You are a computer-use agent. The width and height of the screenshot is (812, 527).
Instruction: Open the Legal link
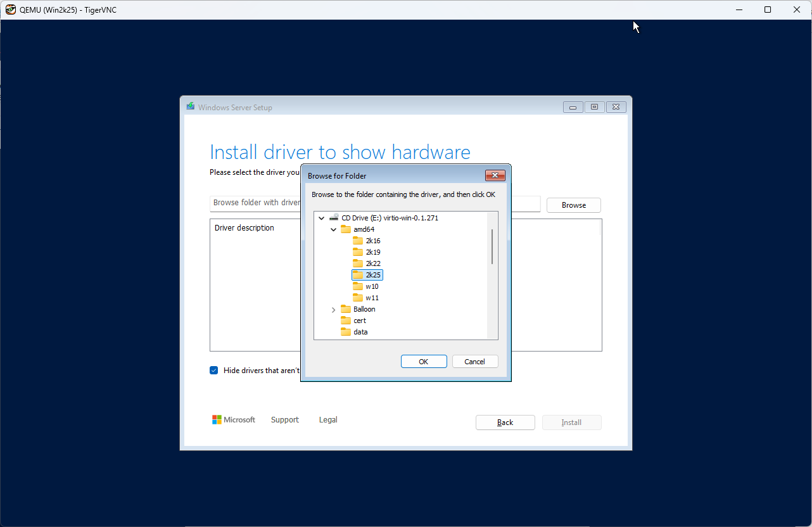pos(328,420)
